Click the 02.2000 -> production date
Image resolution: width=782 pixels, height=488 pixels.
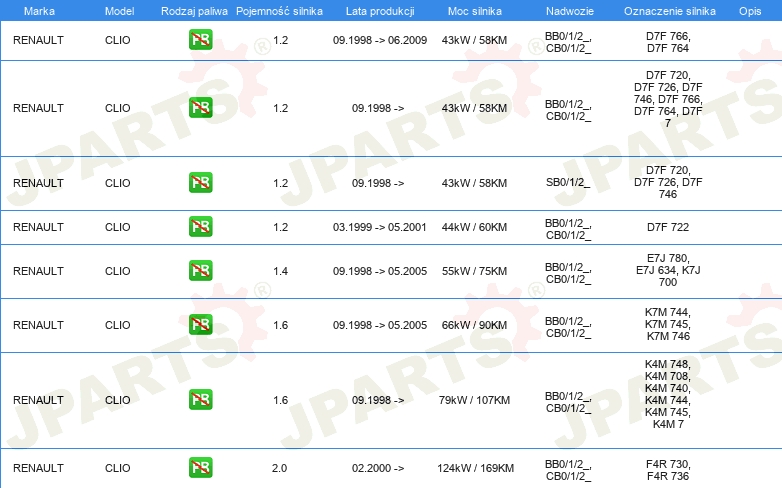(378, 468)
